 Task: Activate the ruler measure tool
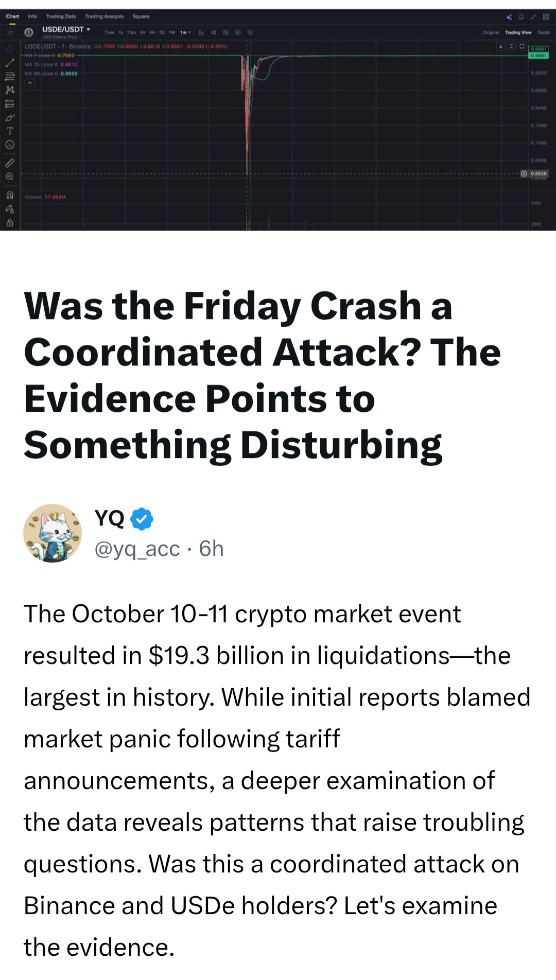click(9, 163)
